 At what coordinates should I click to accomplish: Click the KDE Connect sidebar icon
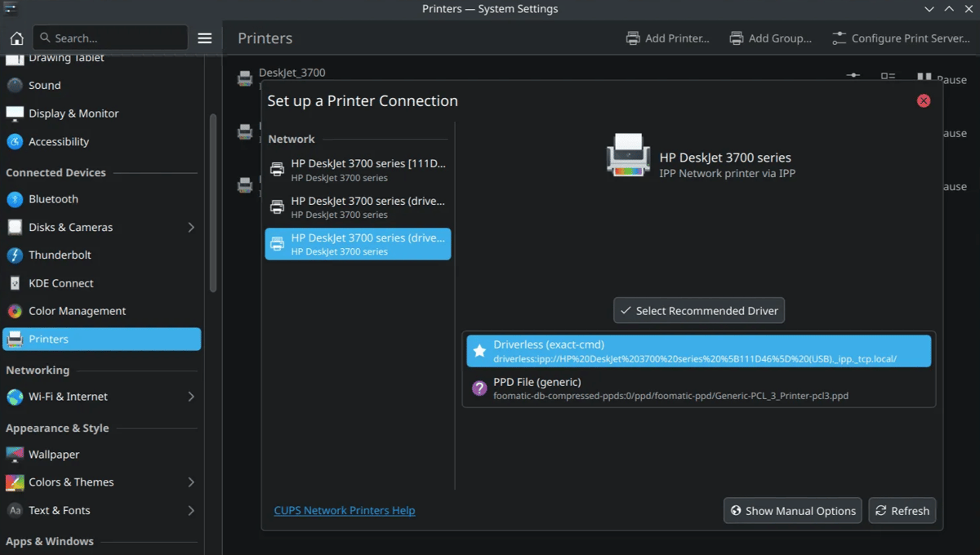pos(15,283)
